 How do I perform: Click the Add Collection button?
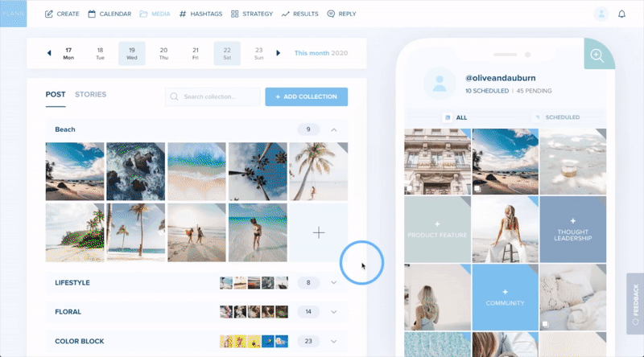pyautogui.click(x=307, y=96)
